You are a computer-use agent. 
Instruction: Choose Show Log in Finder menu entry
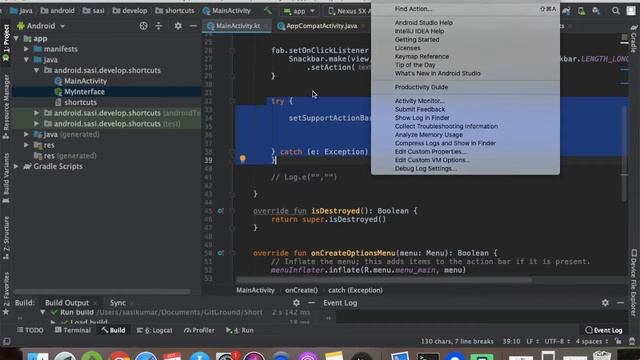pos(465,118)
